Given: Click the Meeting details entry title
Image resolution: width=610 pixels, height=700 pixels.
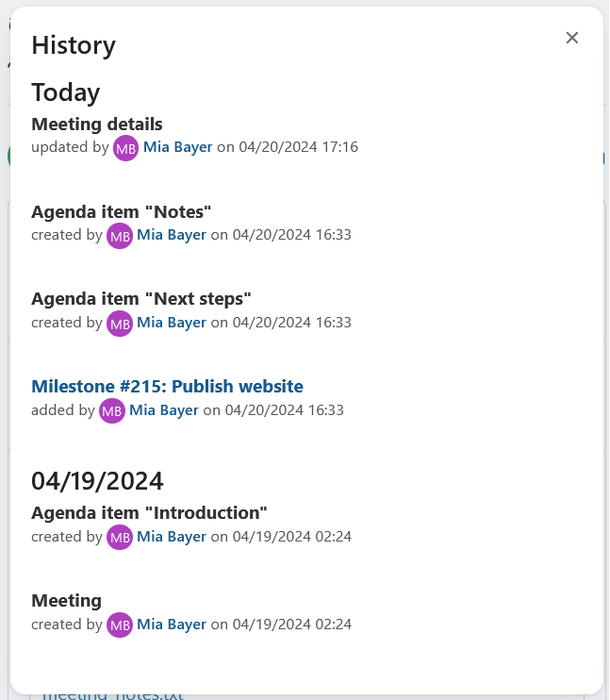Looking at the screenshot, I should [97, 124].
